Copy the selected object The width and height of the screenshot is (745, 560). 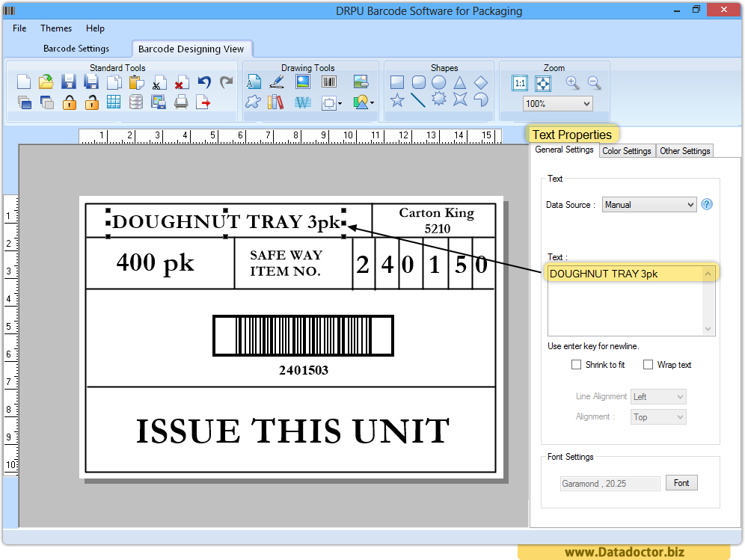click(x=114, y=82)
